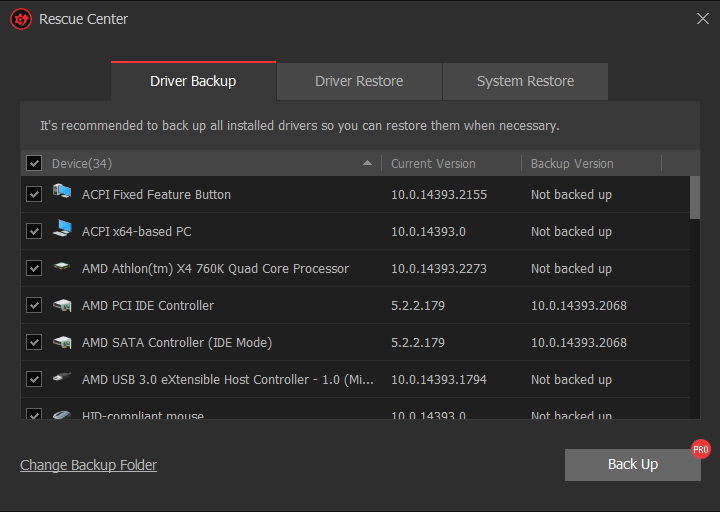
Task: Click the Back Up button
Action: click(x=633, y=465)
